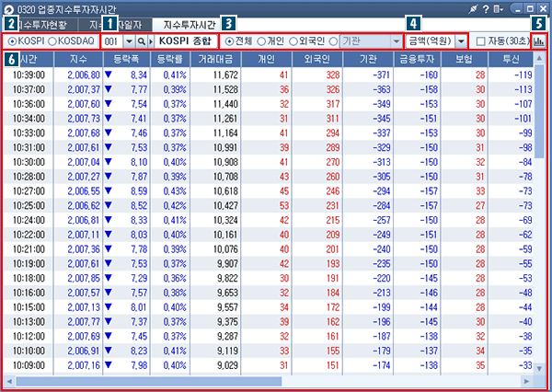This screenshot has height=392, width=552.
Task: Click the magnifier search icon beside code 001
Action: click(141, 42)
